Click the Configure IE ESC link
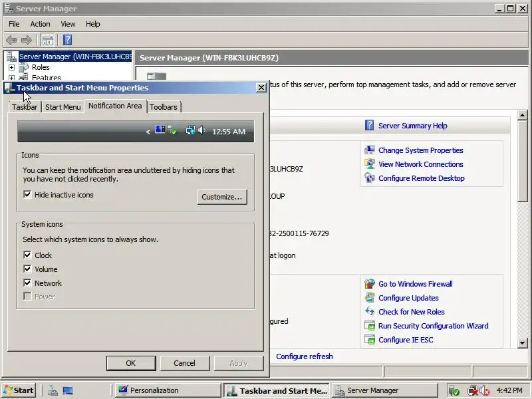The width and height of the screenshot is (532, 399). tap(406, 340)
